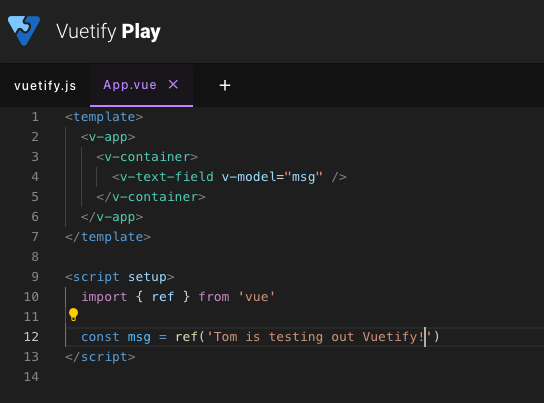Place cursor on opening <template> tag
This screenshot has width=544, height=403.
coord(104,117)
